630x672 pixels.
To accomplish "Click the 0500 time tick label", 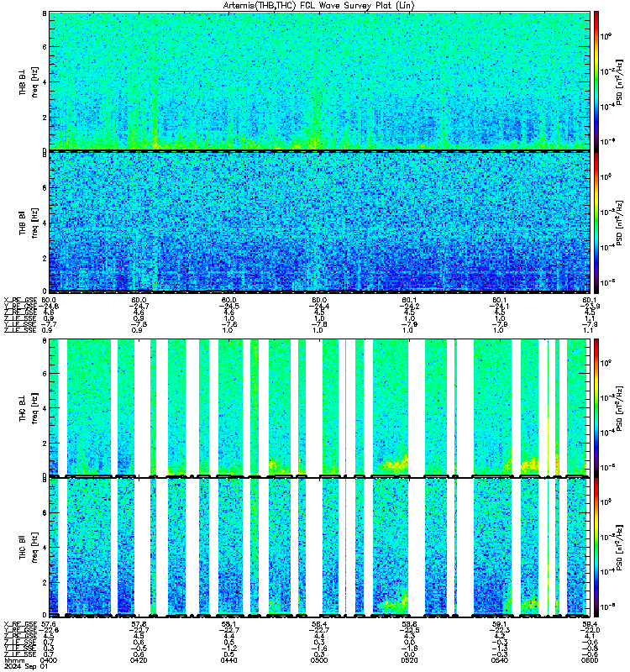I will [x=319, y=660].
